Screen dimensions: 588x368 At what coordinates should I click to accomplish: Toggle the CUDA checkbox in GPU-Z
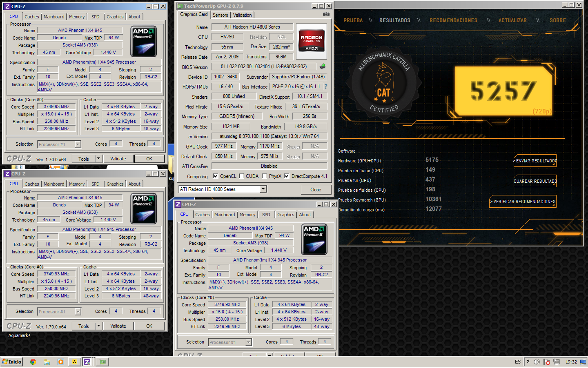coord(241,176)
